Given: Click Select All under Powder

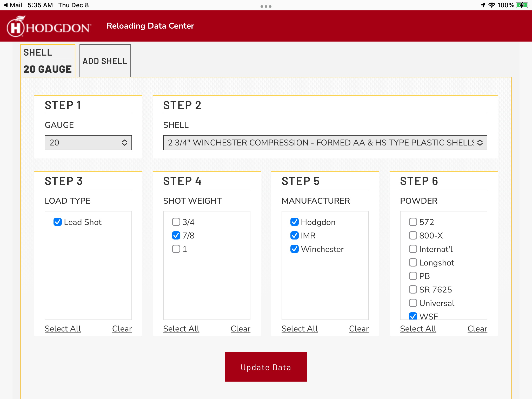Looking at the screenshot, I should coord(418,329).
